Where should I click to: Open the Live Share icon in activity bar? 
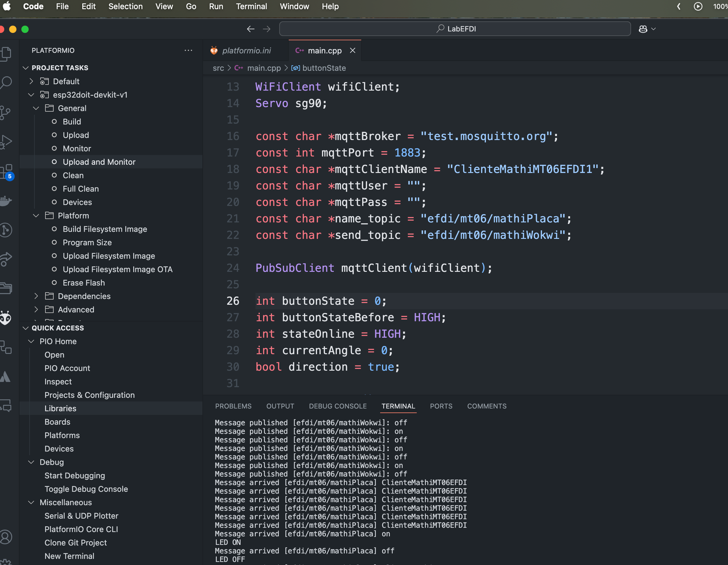pyautogui.click(x=6, y=259)
